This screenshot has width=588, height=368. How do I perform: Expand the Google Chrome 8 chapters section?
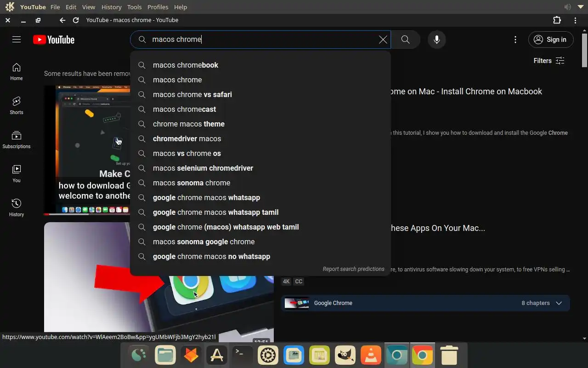(x=425, y=303)
